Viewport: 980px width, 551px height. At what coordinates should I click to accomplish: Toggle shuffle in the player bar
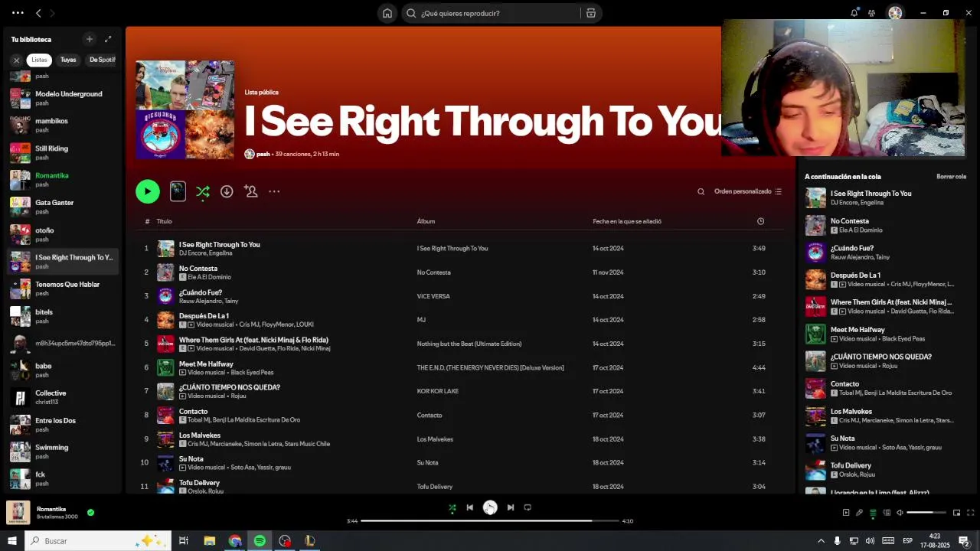click(452, 507)
